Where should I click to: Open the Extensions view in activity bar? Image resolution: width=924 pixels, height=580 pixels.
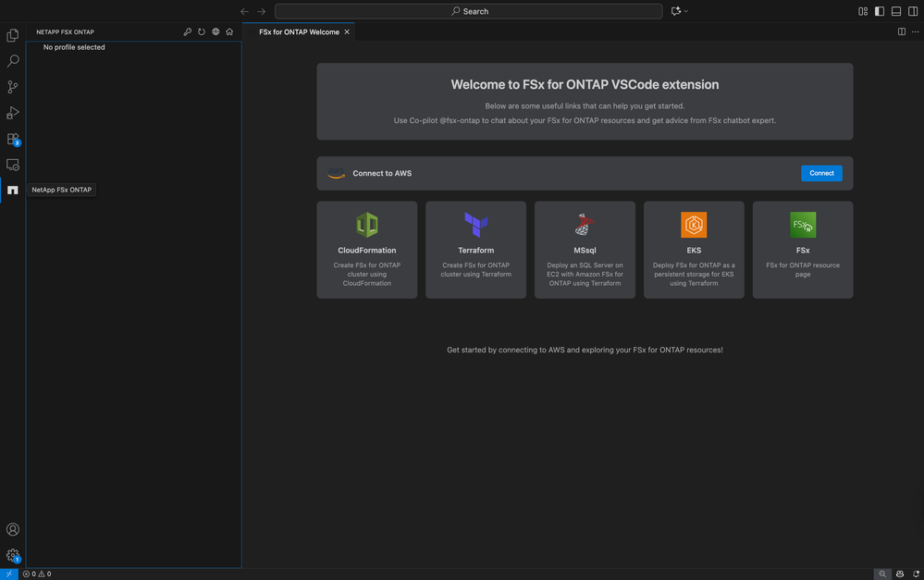pyautogui.click(x=13, y=139)
